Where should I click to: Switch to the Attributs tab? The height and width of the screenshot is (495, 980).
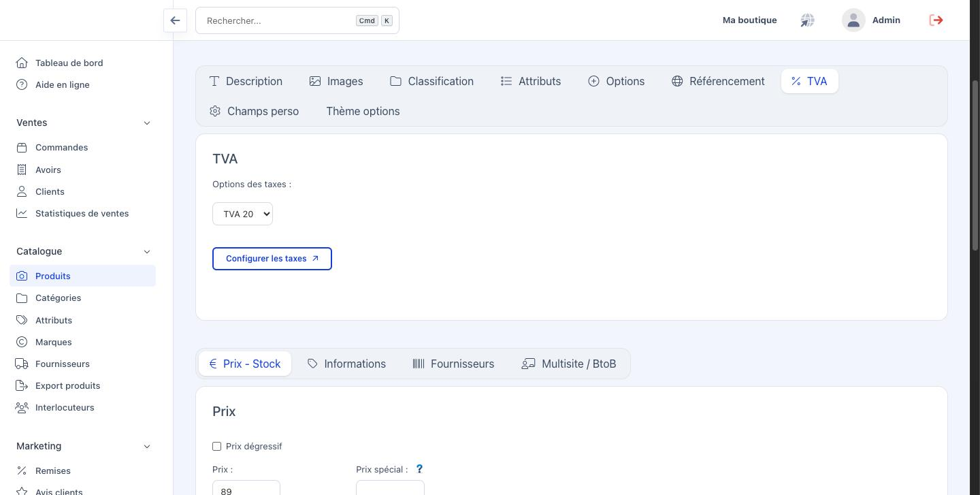[x=531, y=81]
